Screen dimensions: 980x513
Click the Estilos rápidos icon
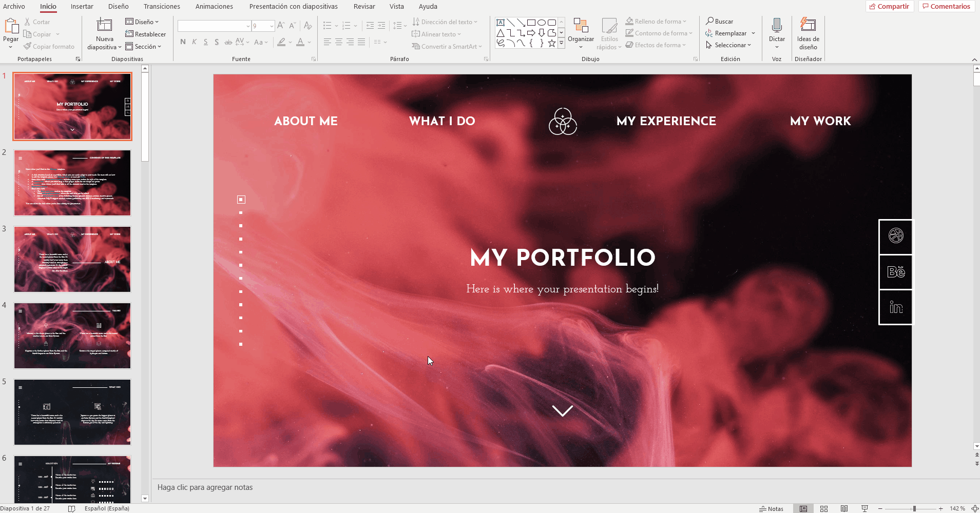tap(609, 26)
